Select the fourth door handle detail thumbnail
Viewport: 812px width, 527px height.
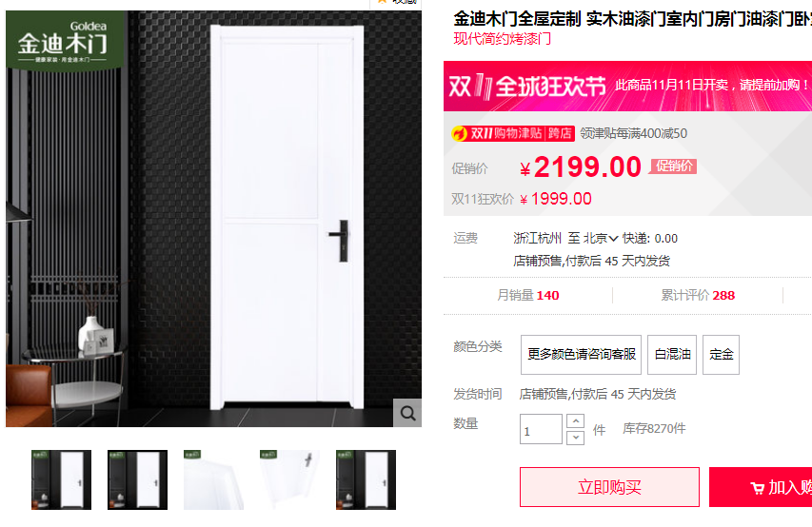pos(289,479)
